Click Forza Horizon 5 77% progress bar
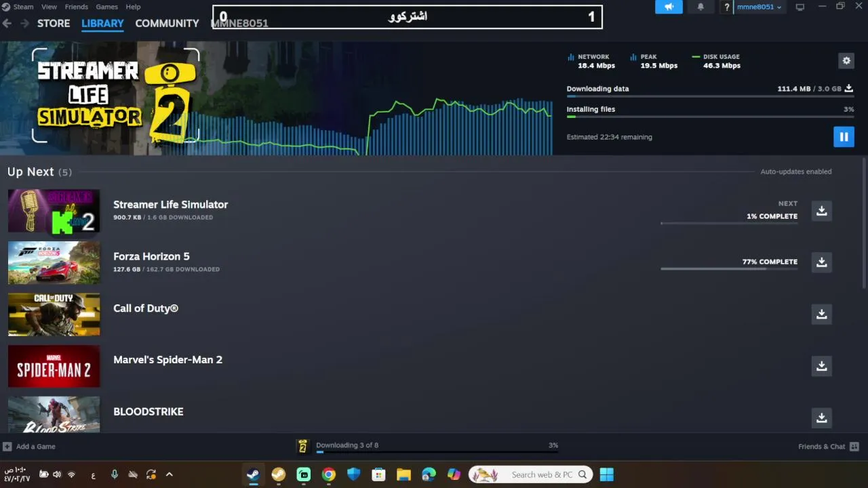868x488 pixels. pyautogui.click(x=729, y=269)
